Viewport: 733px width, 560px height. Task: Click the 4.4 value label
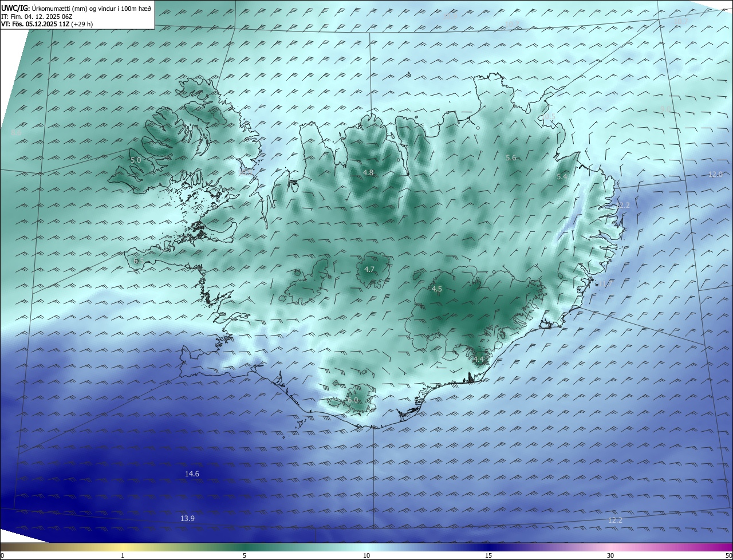(479, 360)
